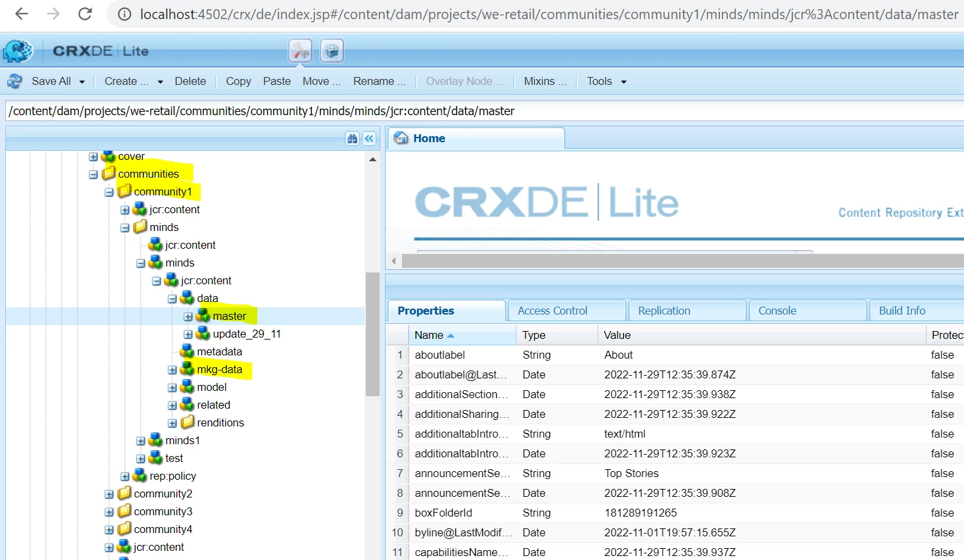Click Copy in the toolbar
964x560 pixels.
click(x=238, y=81)
